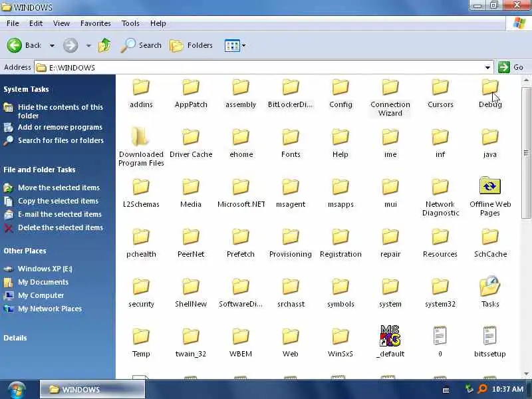Click Hide the contents of this folder

[61, 111]
